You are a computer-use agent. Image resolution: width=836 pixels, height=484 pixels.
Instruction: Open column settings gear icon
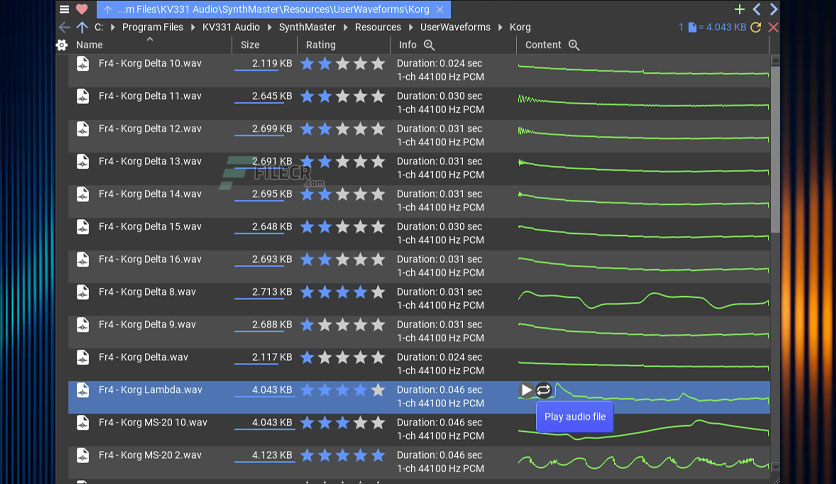coord(62,45)
